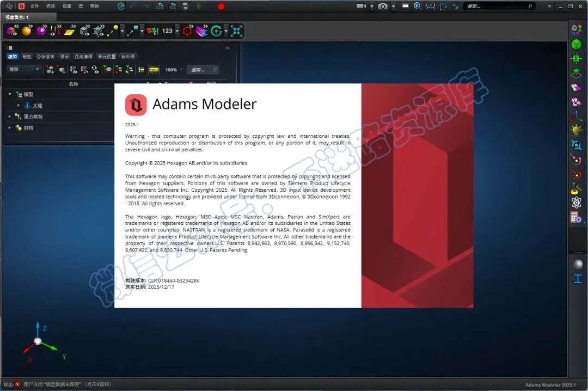588x391 pixels.
Task: Toggle show-all list visibility eye icon
Action: coord(73,70)
